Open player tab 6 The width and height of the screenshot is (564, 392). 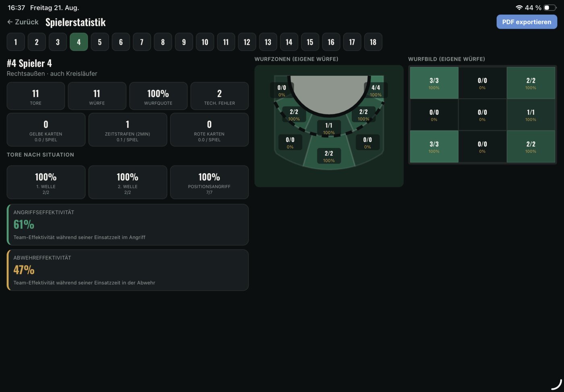pos(121,42)
